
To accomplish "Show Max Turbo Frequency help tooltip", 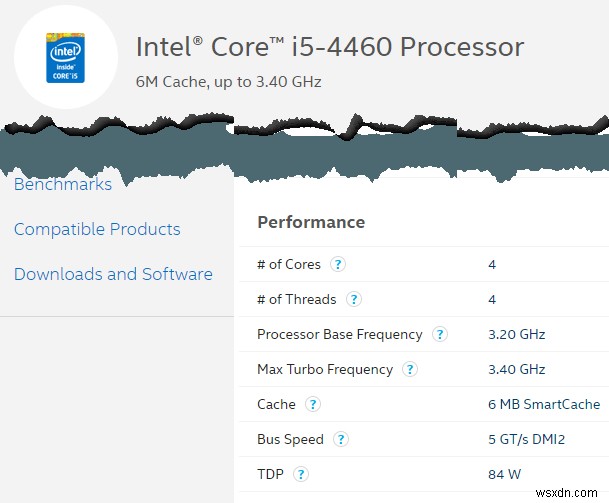I will (409, 370).
